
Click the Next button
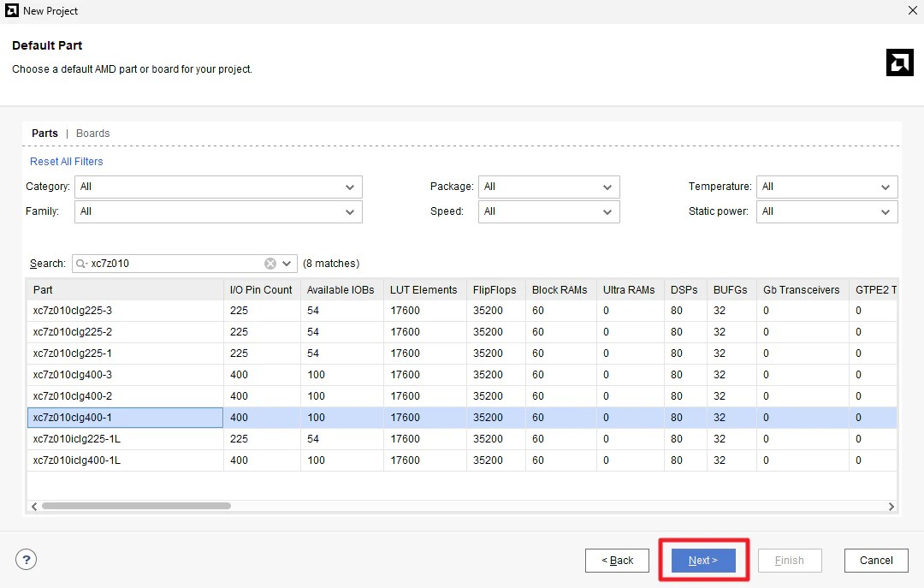click(703, 561)
